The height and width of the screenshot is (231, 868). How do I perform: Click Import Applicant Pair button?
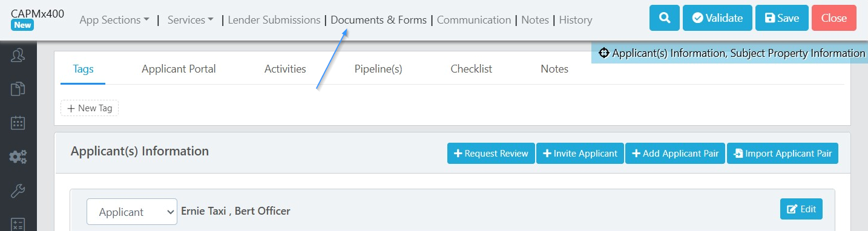(783, 154)
